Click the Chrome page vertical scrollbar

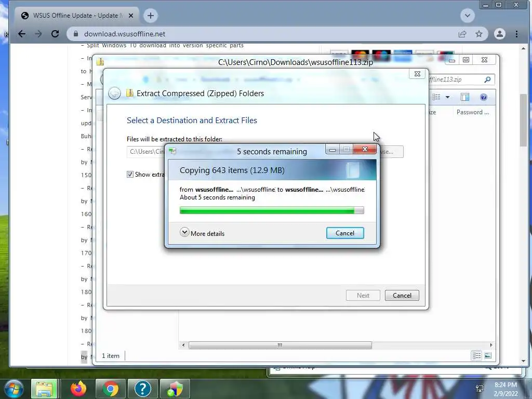524,119
